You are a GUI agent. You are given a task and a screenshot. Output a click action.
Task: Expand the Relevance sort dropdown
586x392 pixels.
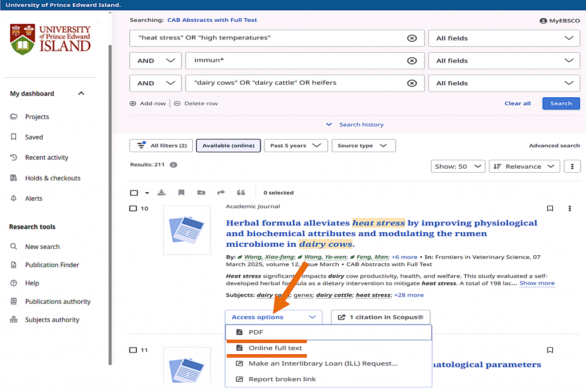point(524,167)
